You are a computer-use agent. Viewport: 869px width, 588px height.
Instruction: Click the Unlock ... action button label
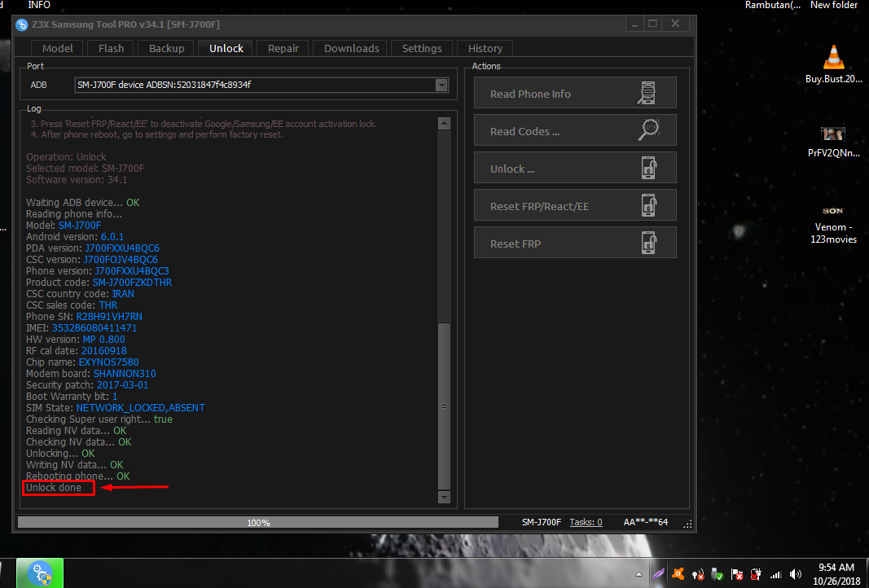[512, 169]
